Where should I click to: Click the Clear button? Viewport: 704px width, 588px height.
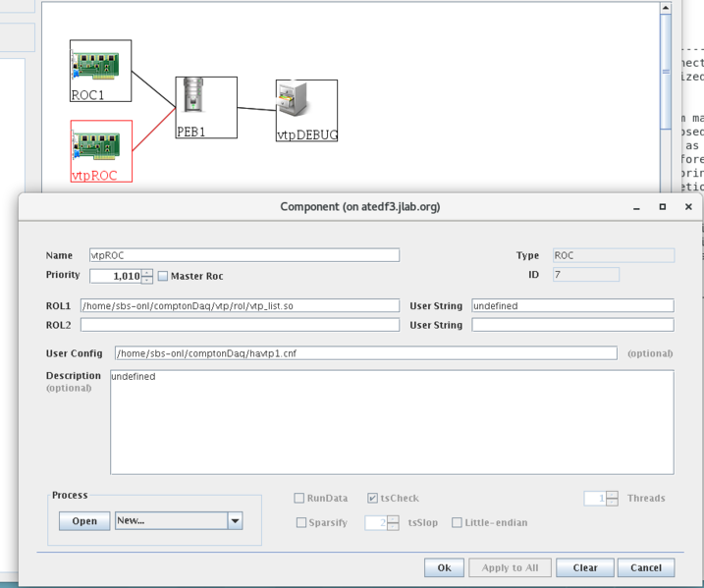(585, 567)
